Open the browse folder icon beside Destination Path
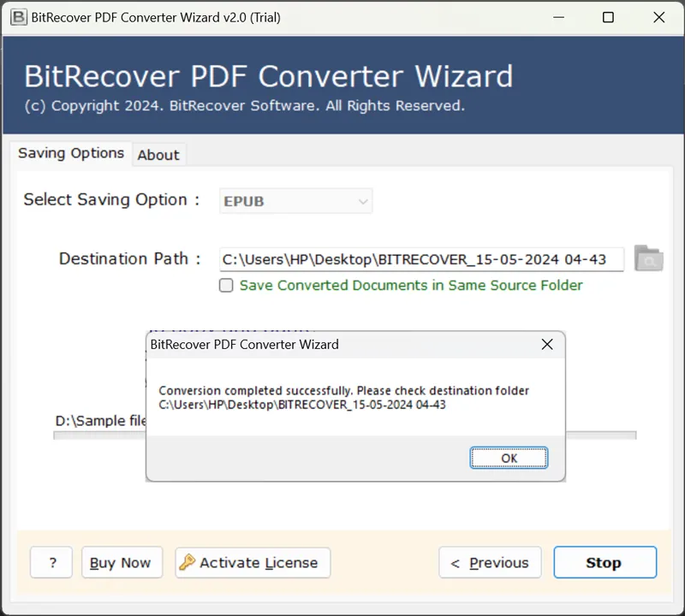 coord(648,258)
